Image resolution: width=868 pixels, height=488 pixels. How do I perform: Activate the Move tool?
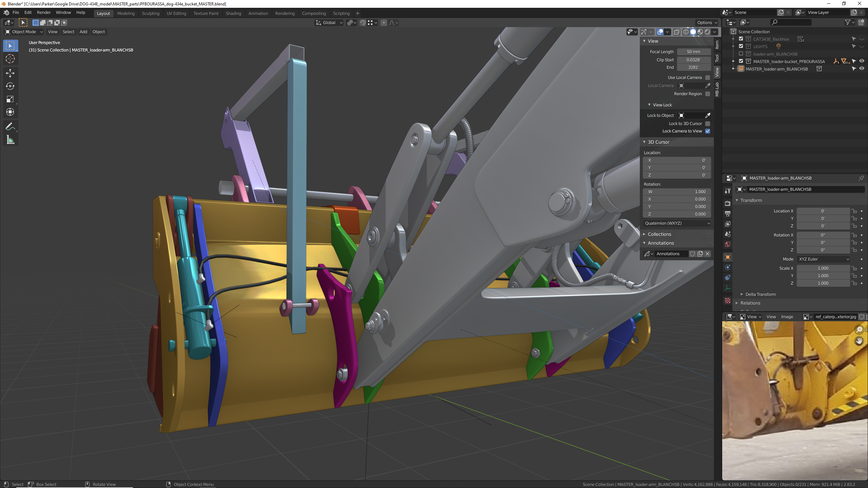10,73
